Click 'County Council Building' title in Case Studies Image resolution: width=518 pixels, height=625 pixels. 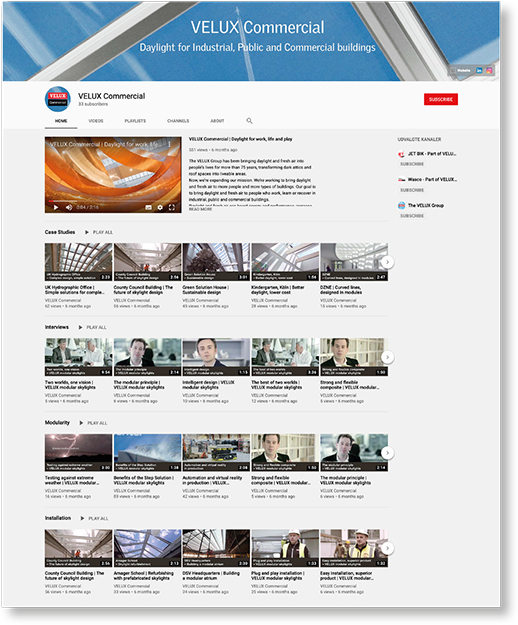143,290
